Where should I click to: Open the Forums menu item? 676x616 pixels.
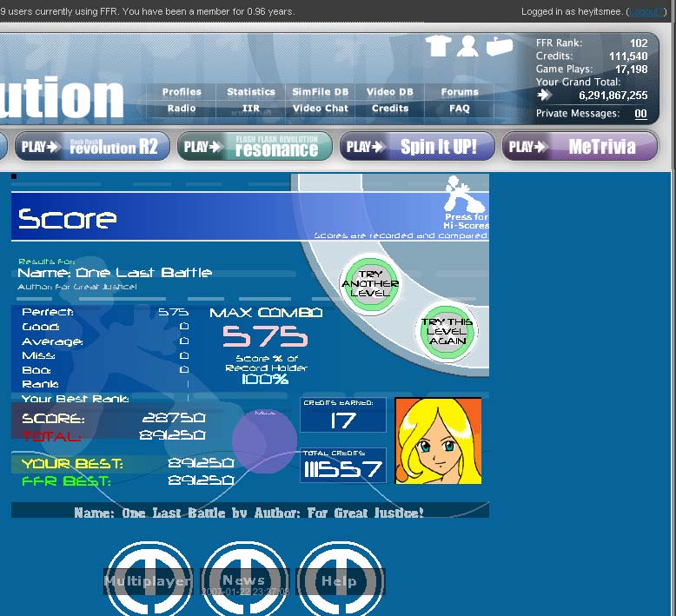point(460,92)
